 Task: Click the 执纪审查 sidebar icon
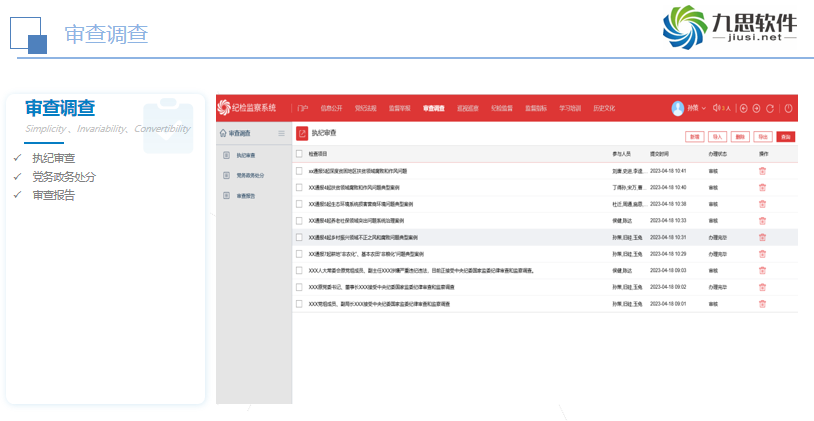(x=227, y=155)
